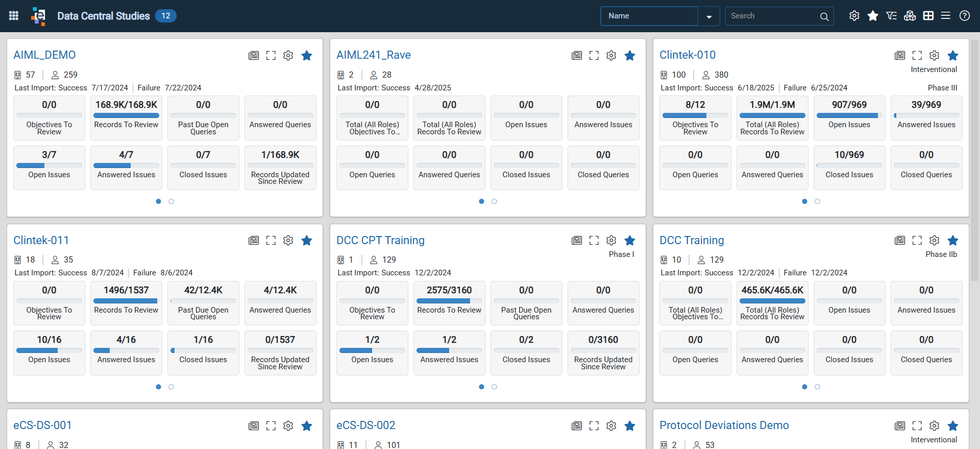Toggle Clintek-011 favorite star
The height and width of the screenshot is (449, 980).
(x=307, y=240)
